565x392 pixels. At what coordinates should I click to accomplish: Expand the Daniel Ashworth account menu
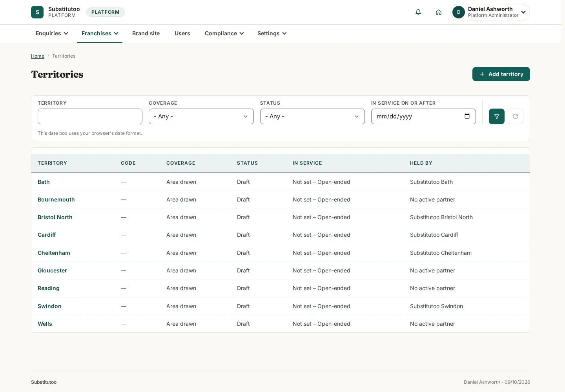[x=490, y=12]
